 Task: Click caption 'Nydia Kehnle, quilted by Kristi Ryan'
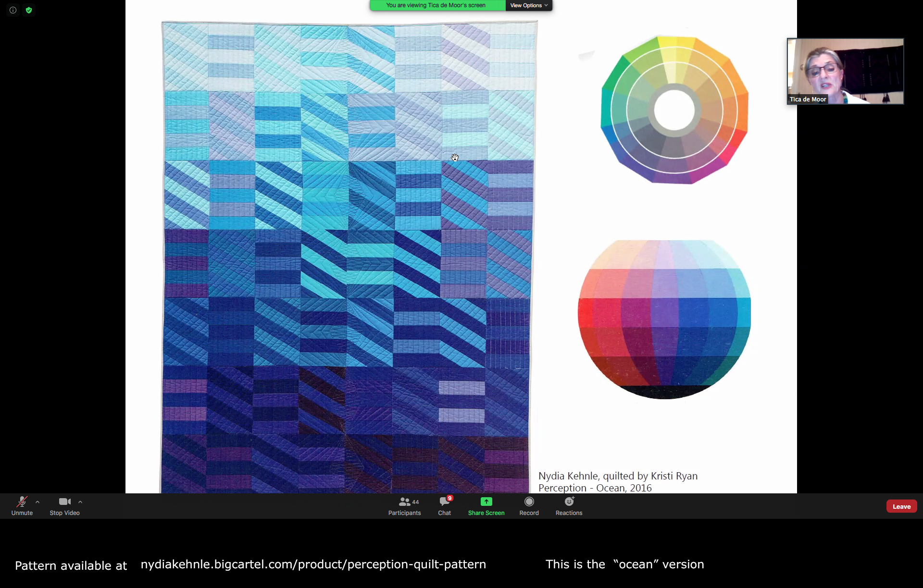(x=618, y=476)
